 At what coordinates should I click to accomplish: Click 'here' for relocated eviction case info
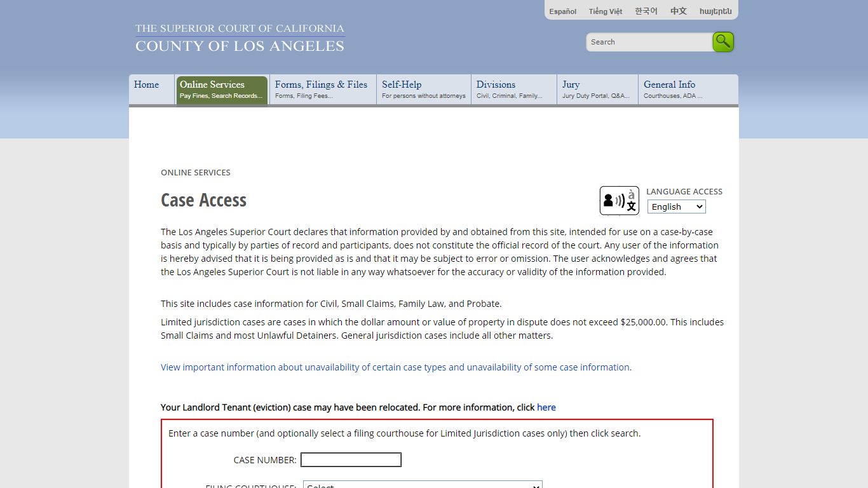pyautogui.click(x=546, y=407)
